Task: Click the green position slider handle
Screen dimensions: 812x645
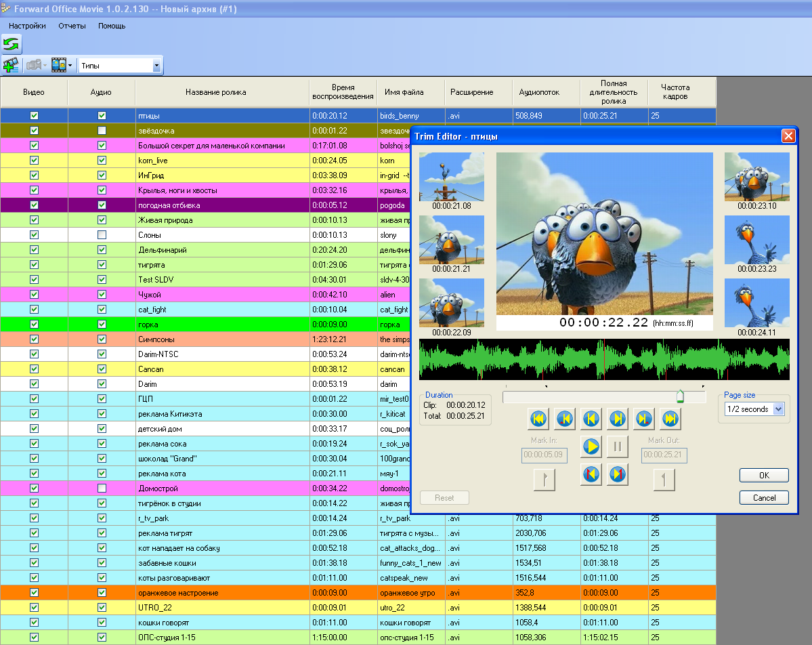Action: [680, 396]
